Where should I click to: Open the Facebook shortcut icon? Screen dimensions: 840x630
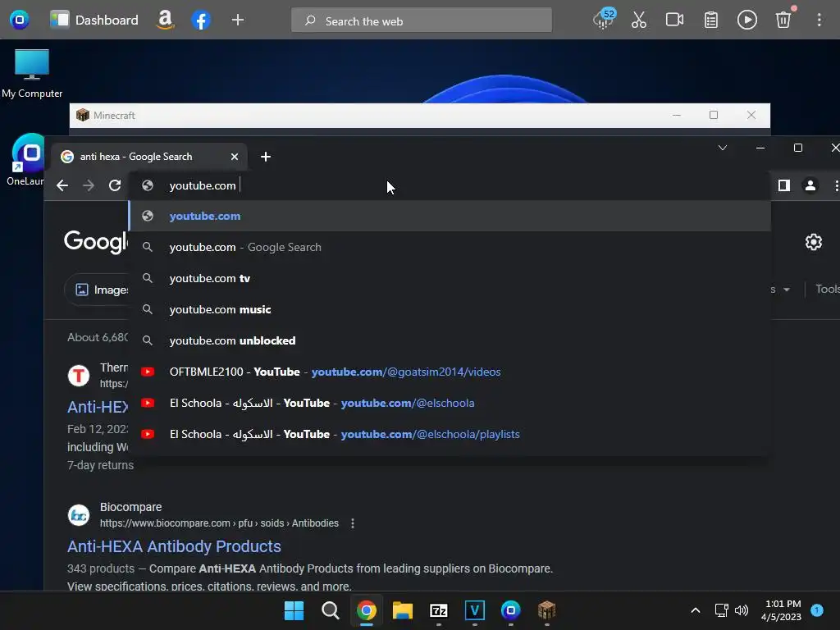pyautogui.click(x=200, y=21)
